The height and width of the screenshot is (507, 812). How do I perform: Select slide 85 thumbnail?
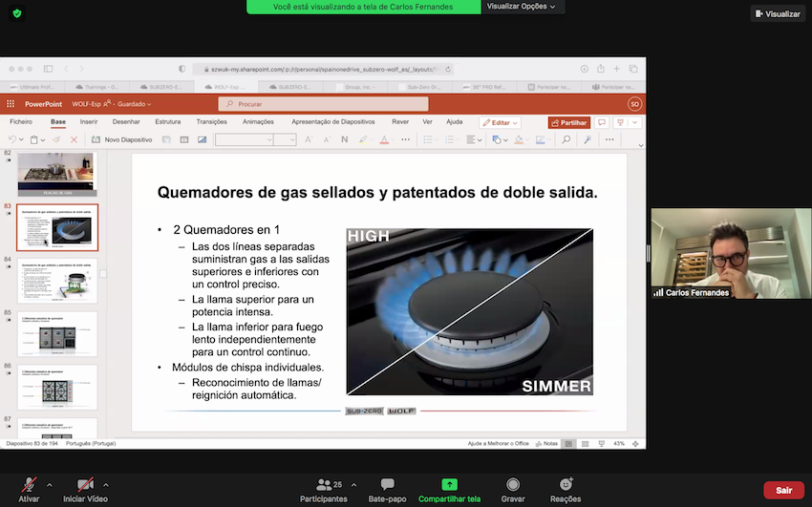(x=57, y=334)
